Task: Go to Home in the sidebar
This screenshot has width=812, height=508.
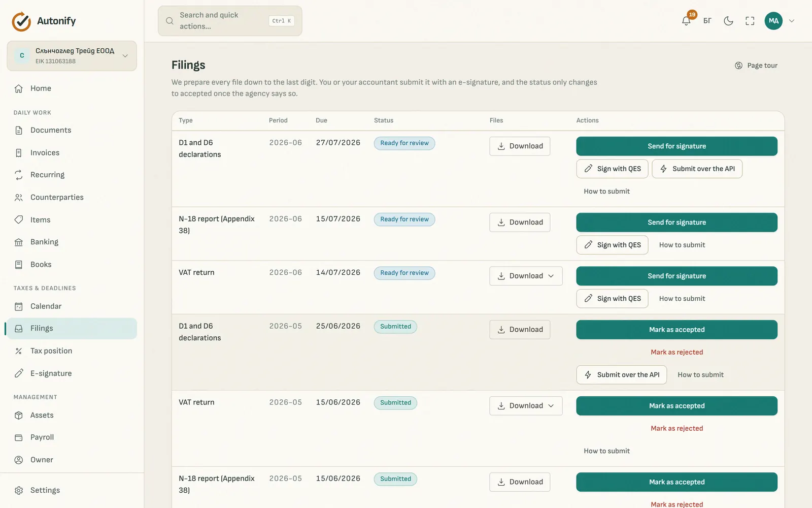Action: [72, 88]
